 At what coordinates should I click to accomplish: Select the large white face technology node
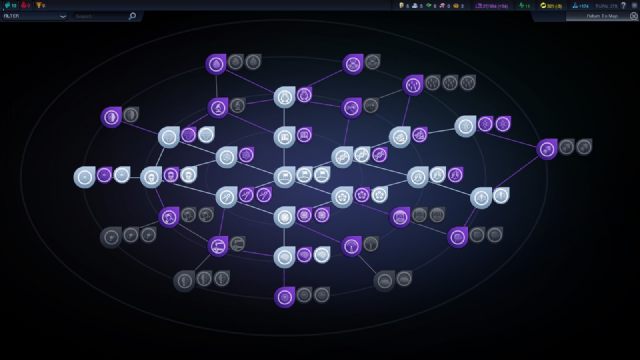[151, 177]
